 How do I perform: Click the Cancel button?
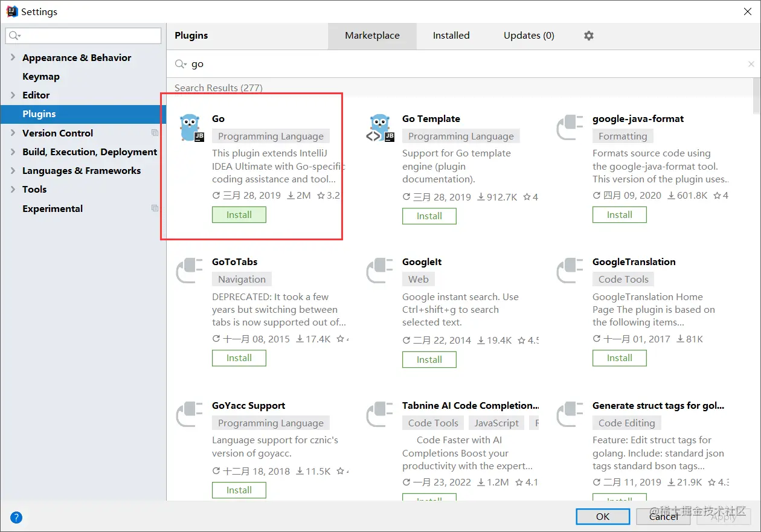(663, 517)
